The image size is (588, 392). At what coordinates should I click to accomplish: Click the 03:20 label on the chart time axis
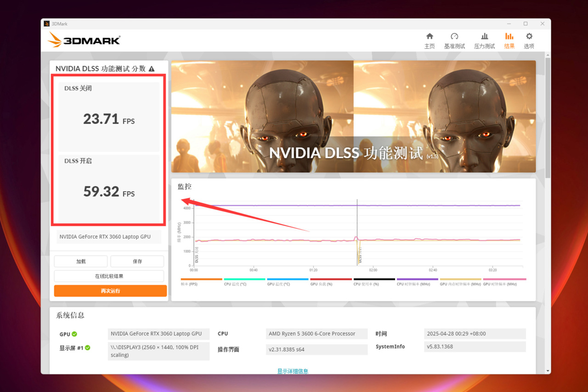coord(493,270)
